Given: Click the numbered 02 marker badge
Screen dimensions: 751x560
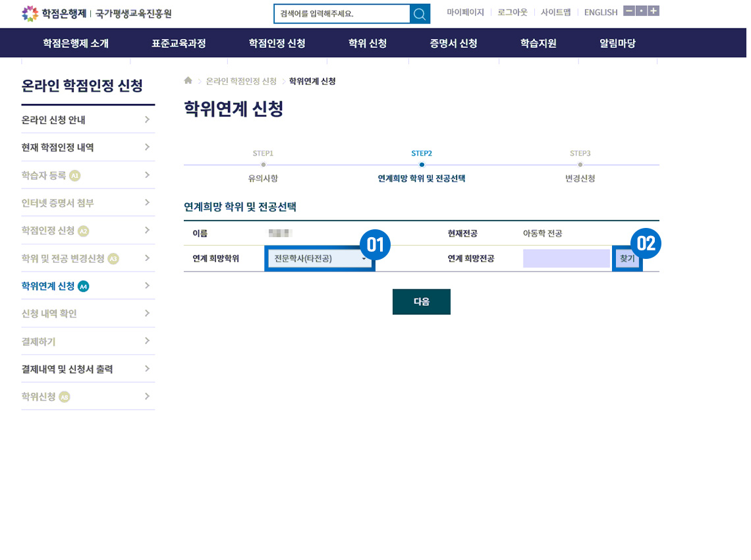Looking at the screenshot, I should [x=646, y=244].
